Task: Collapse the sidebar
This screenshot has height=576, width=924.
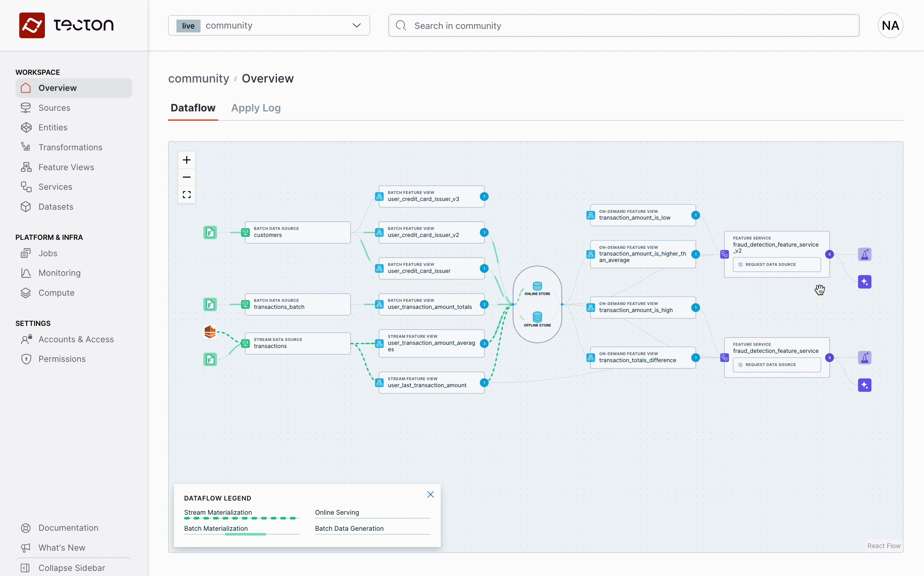Action: [x=72, y=568]
